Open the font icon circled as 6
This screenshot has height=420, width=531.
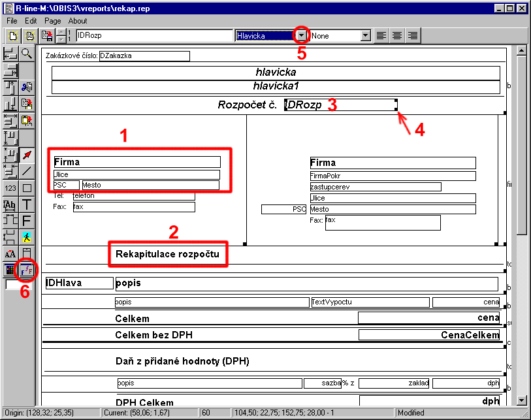tap(27, 269)
